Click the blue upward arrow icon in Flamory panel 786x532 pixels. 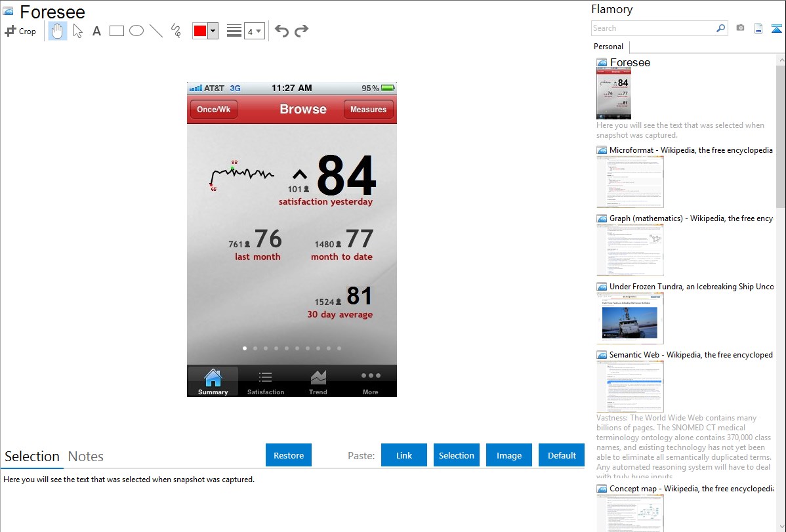776,28
